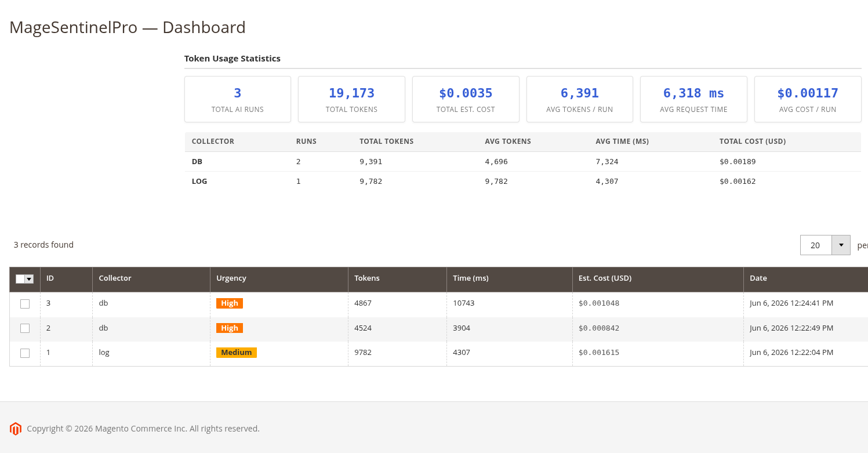
Task: Click the tokens value 4524
Action: 363,328
